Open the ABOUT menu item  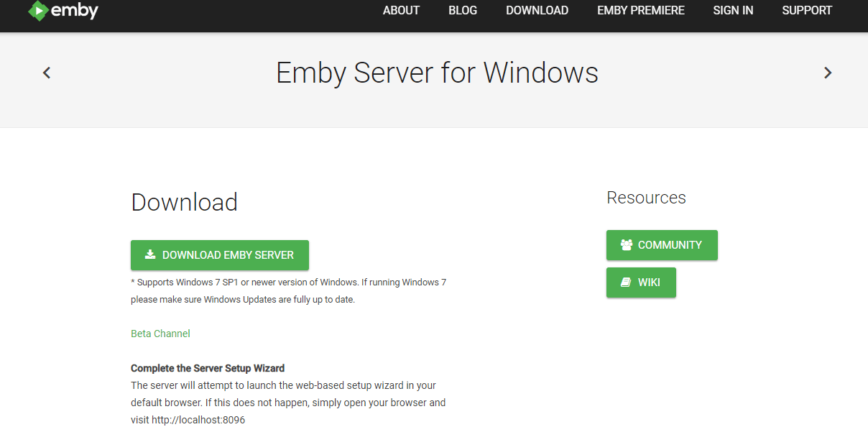click(401, 10)
